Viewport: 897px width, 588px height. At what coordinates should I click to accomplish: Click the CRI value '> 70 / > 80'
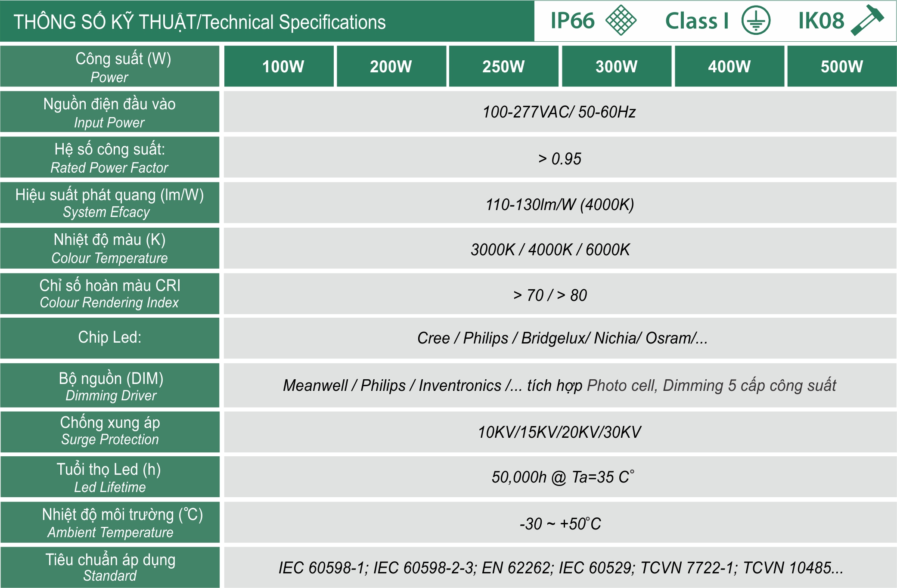click(550, 295)
